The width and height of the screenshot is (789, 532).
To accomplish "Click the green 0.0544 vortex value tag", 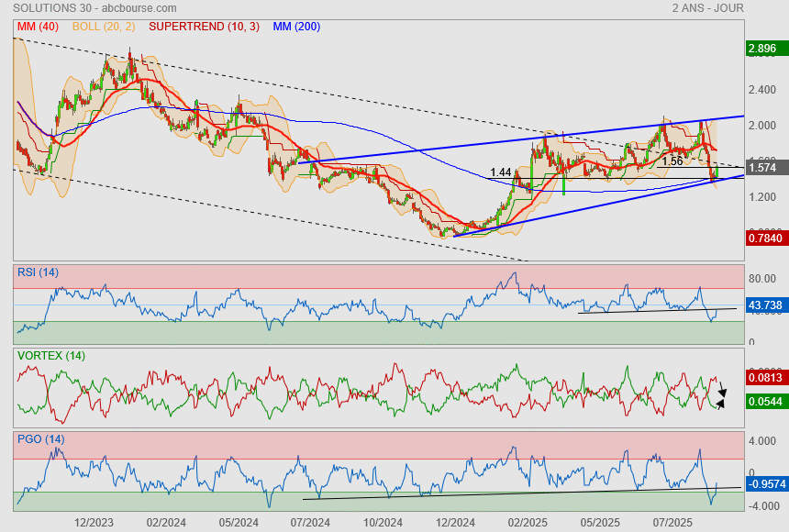I will (764, 402).
